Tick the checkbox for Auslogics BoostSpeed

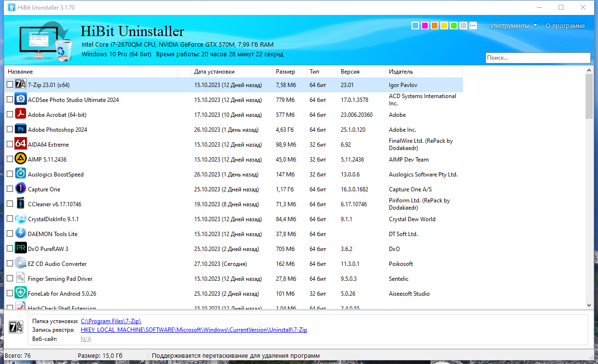[x=10, y=174]
